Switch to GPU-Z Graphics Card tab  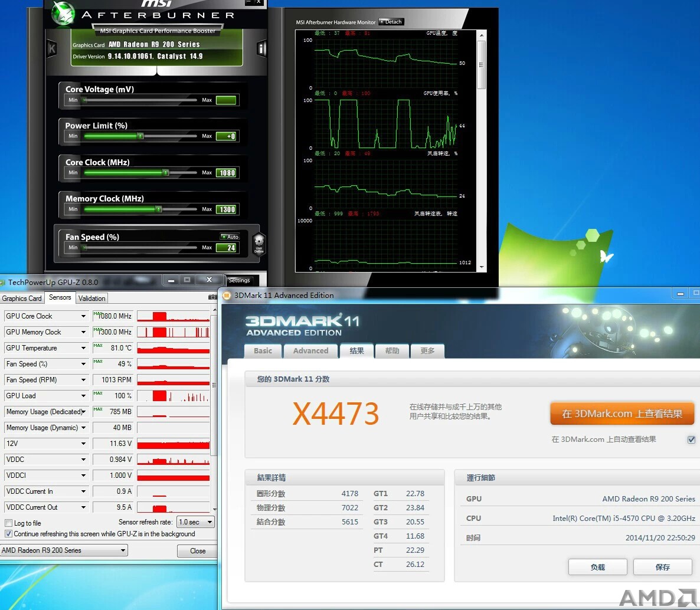pos(22,298)
